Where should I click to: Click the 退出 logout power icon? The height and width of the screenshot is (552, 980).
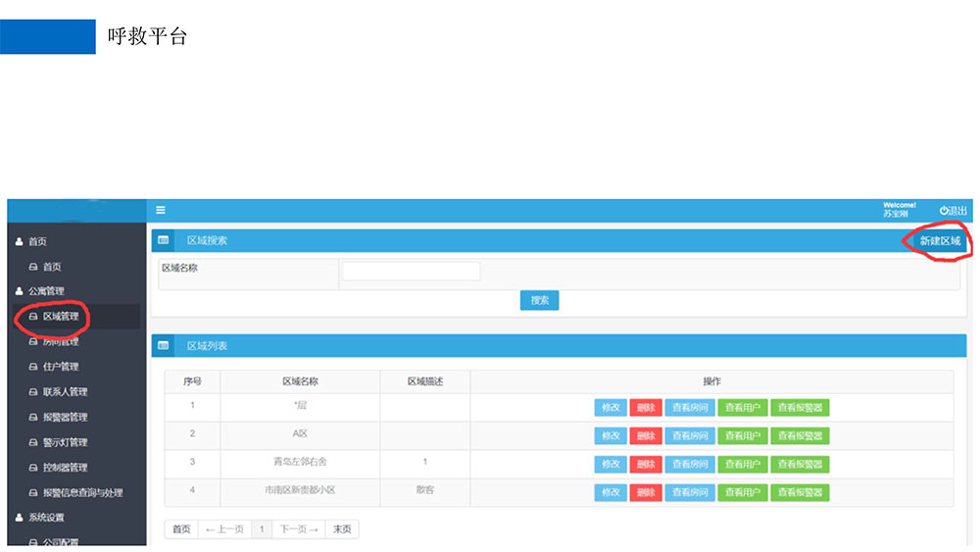[944, 211]
